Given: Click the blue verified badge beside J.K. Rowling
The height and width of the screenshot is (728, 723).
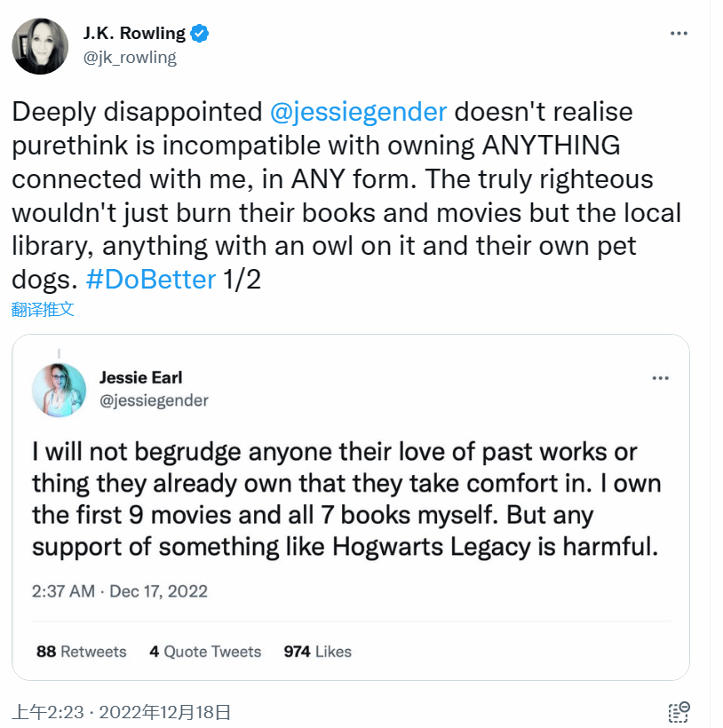Looking at the screenshot, I should 201,35.
